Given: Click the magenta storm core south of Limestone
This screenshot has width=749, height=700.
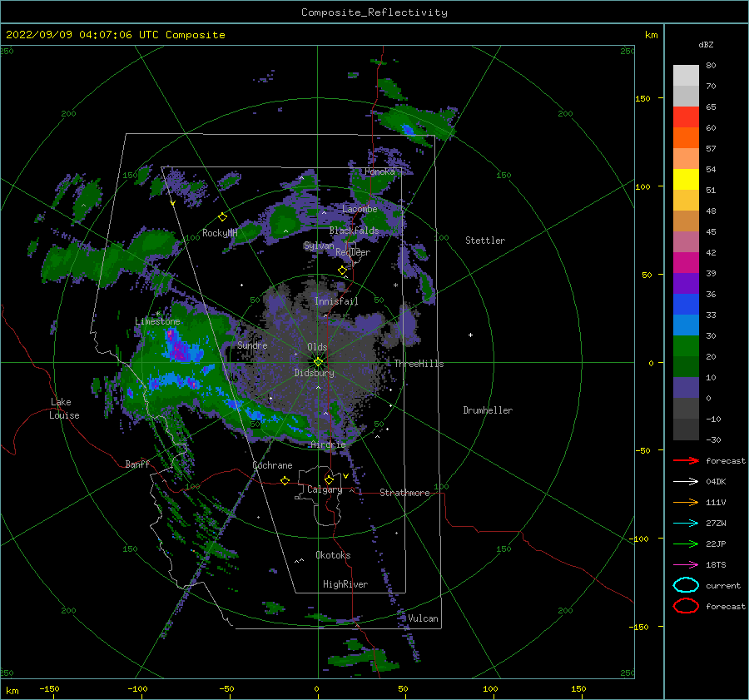Looking at the screenshot, I should click(181, 350).
